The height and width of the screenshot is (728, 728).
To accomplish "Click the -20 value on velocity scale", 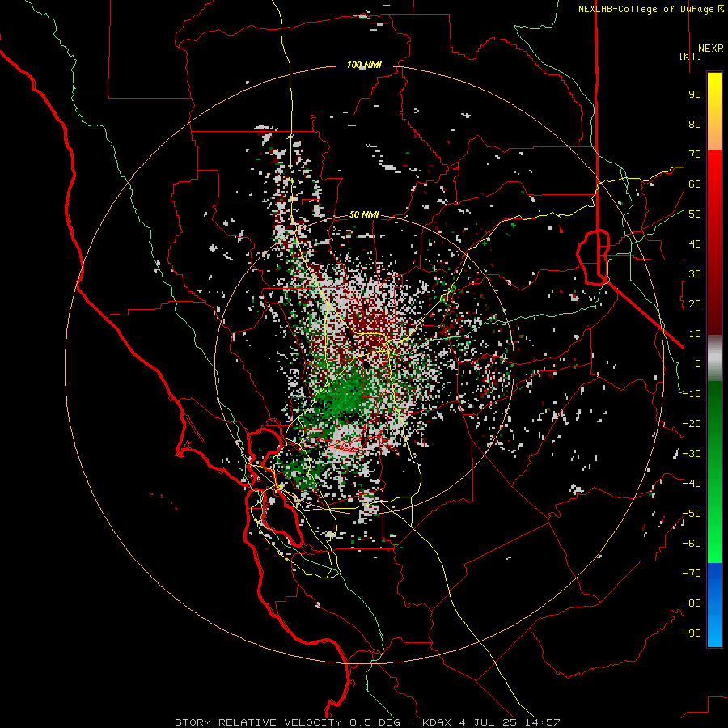I will [x=692, y=424].
